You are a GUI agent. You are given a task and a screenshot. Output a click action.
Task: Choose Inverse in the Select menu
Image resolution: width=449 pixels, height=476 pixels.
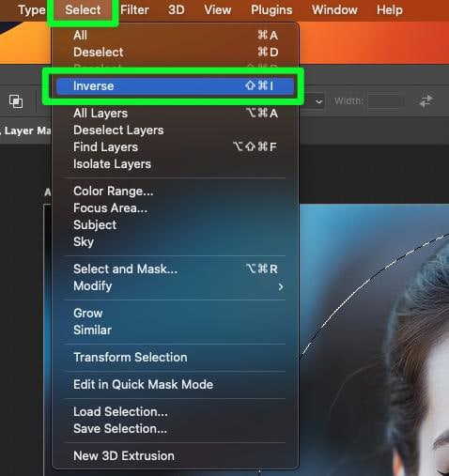[176, 85]
